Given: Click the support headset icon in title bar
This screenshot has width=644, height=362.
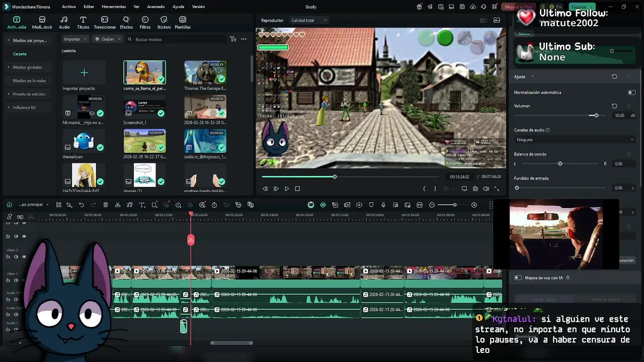Looking at the screenshot, I should (484, 7).
